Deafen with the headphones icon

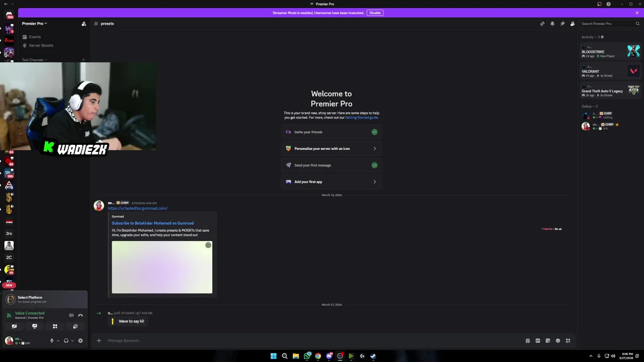[66, 341]
